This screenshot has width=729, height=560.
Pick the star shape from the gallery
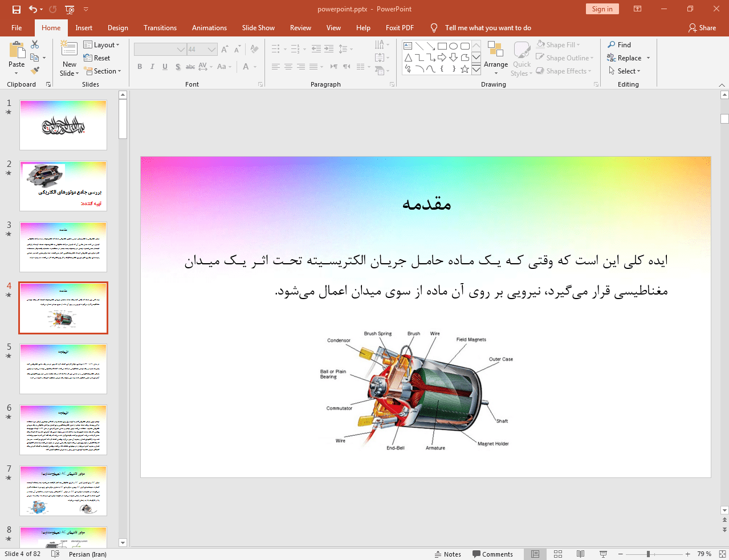click(x=465, y=69)
